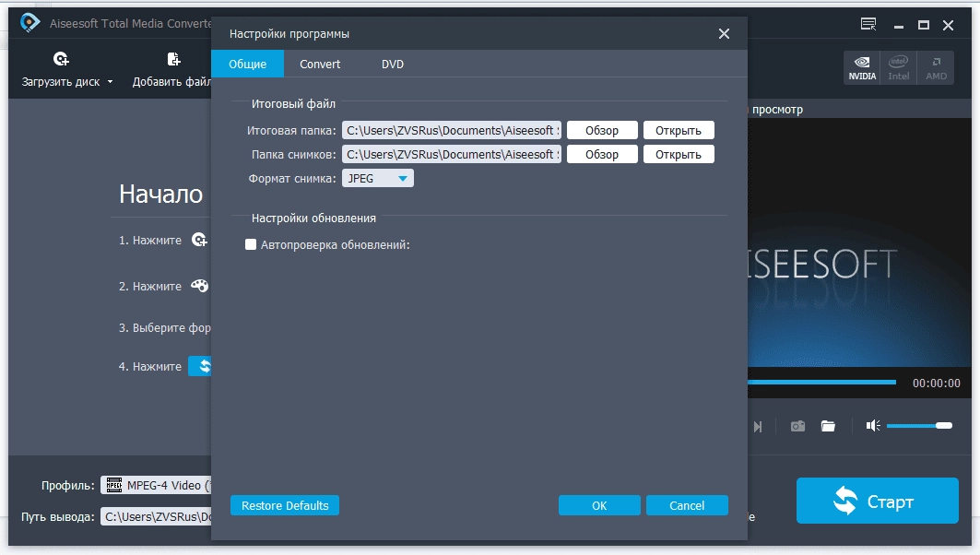Screen dimensions: 980x555
Task: Click Папка снимков path field
Action: [451, 154]
